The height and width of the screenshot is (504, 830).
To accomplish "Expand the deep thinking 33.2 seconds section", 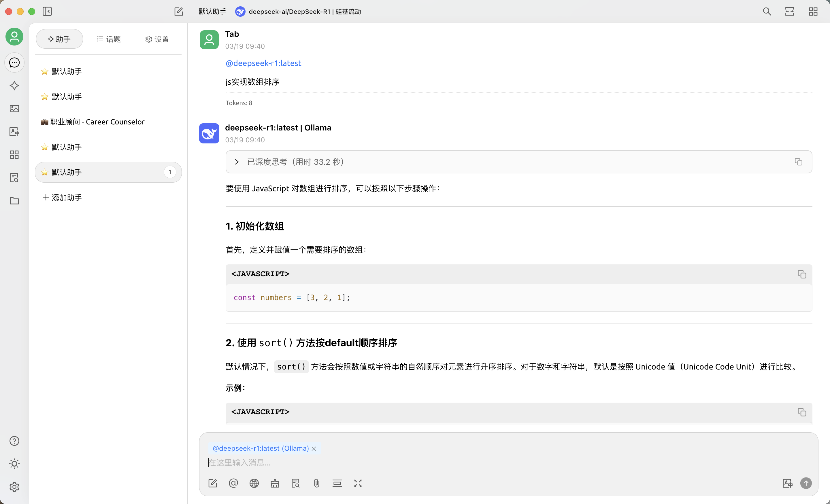I will point(519,162).
